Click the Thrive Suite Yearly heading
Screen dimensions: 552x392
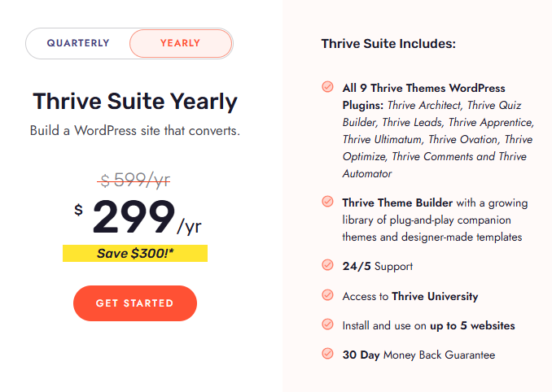(x=135, y=102)
